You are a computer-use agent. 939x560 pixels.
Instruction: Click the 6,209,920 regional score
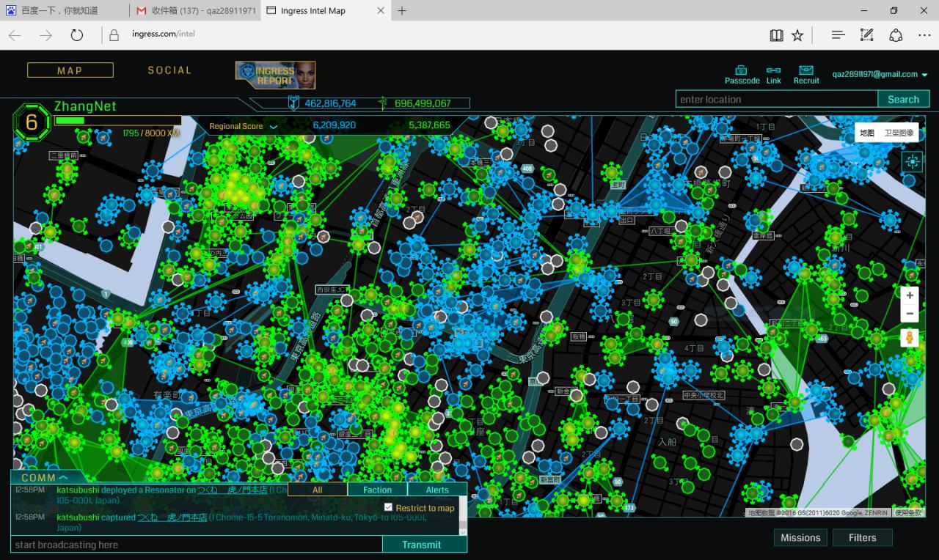point(335,125)
